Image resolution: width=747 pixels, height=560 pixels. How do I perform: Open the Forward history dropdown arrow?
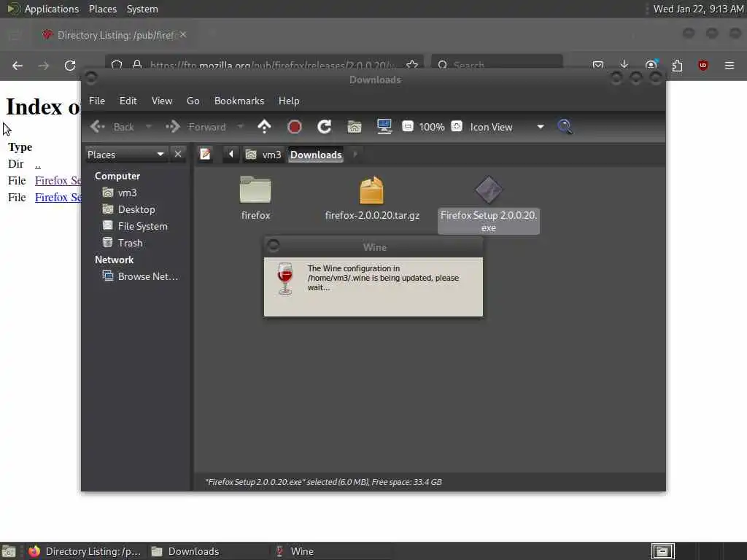click(240, 127)
